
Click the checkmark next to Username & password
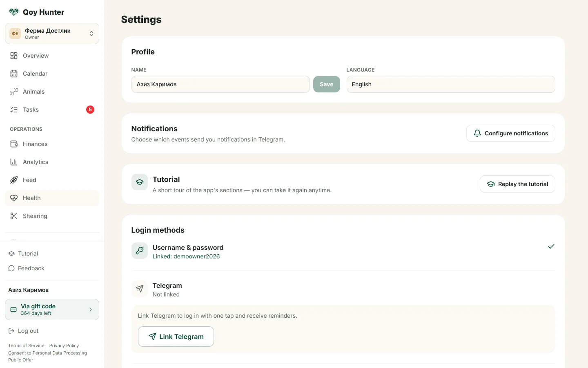pos(551,246)
